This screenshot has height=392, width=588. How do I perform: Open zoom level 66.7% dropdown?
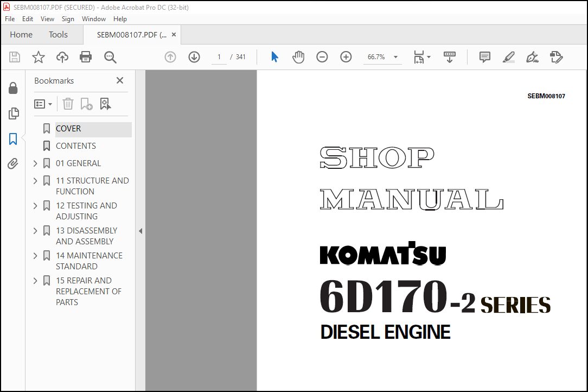[395, 57]
